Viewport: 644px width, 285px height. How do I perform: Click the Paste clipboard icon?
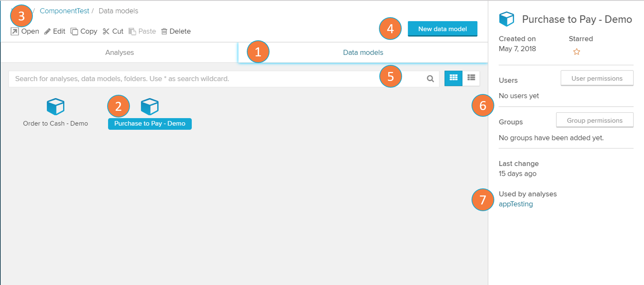[x=132, y=31]
